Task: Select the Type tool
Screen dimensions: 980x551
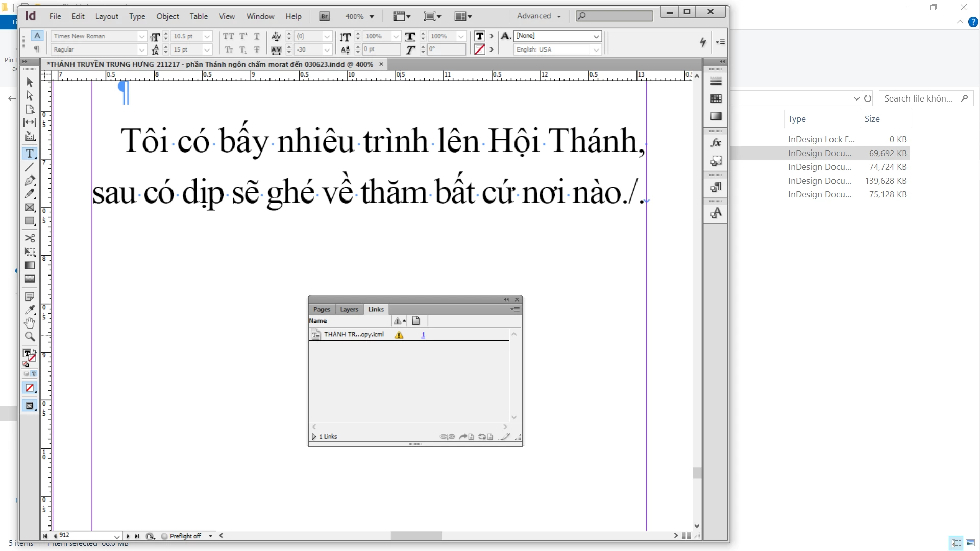Action: [x=30, y=154]
